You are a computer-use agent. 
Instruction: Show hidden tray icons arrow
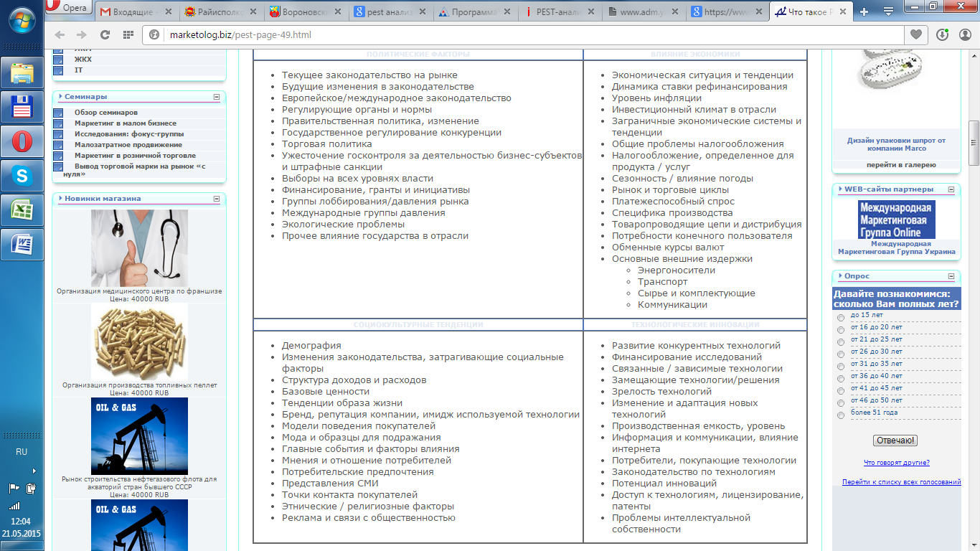[x=33, y=471]
